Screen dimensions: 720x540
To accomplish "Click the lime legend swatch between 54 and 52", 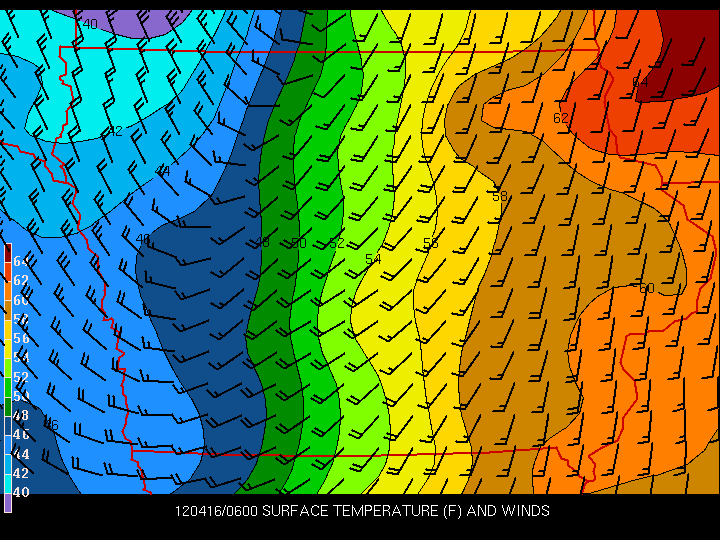I will [8, 368].
